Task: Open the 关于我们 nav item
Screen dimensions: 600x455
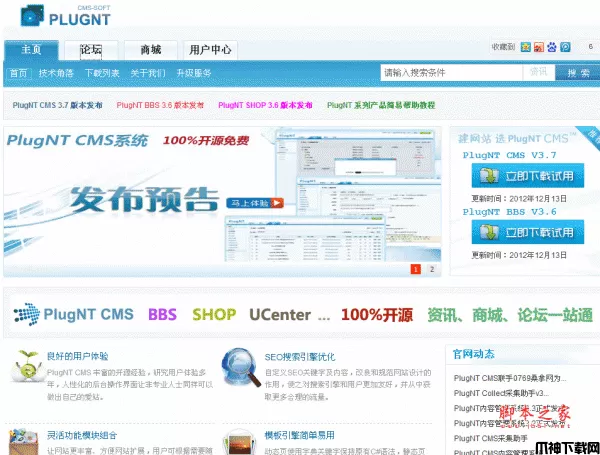Action: coord(148,73)
